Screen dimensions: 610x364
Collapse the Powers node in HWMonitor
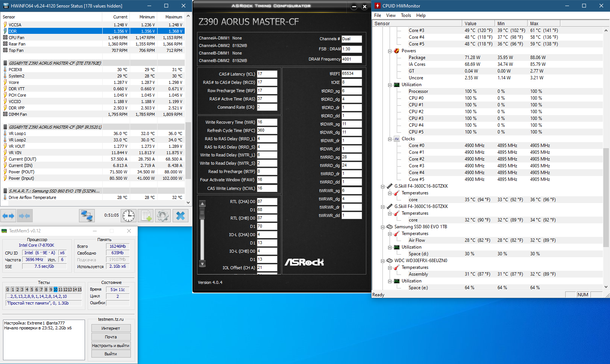click(390, 51)
